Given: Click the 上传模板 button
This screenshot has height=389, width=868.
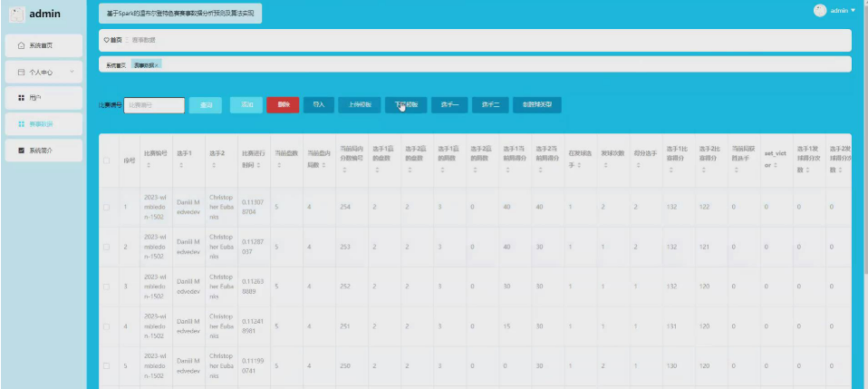Looking at the screenshot, I should coord(360,105).
